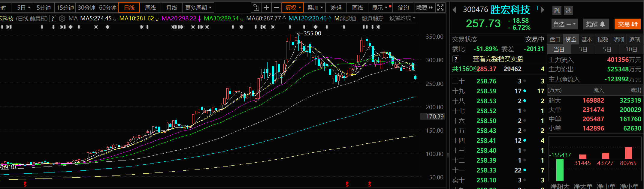The height and width of the screenshot is (189, 644).
Task: Zoom out chart with minus icon
Action: [277, 7]
